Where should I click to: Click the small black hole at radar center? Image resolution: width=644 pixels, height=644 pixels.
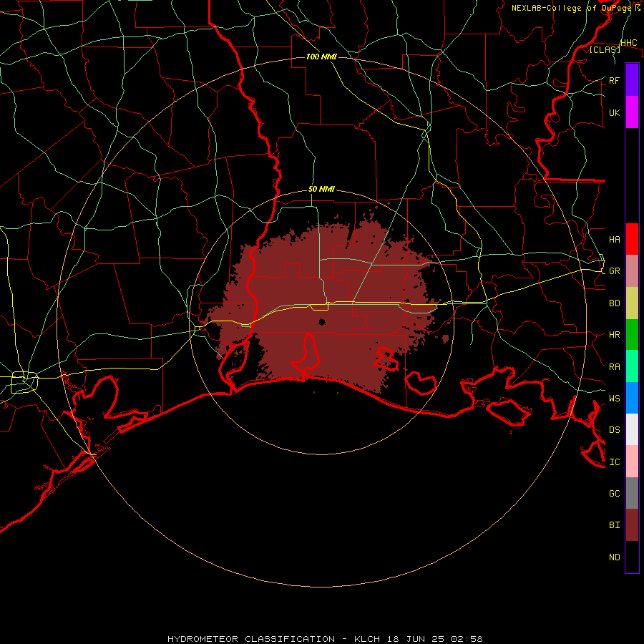point(322,322)
